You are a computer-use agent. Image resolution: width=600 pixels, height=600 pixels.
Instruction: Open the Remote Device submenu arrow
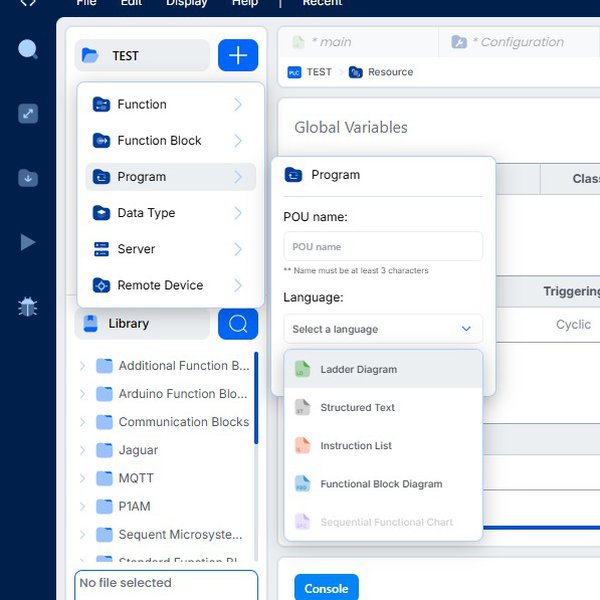point(238,285)
